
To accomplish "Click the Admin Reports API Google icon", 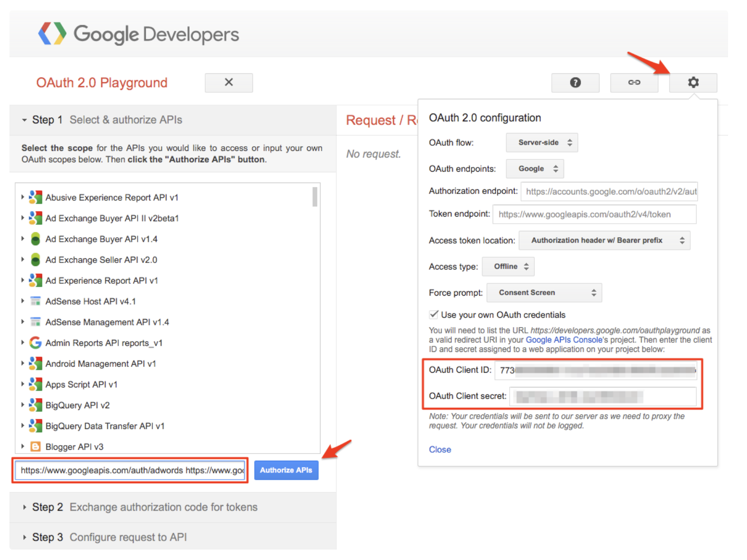I will pos(35,343).
